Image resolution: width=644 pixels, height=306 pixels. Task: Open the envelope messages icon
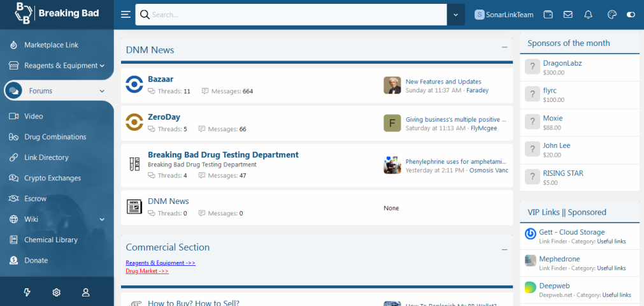tap(568, 15)
